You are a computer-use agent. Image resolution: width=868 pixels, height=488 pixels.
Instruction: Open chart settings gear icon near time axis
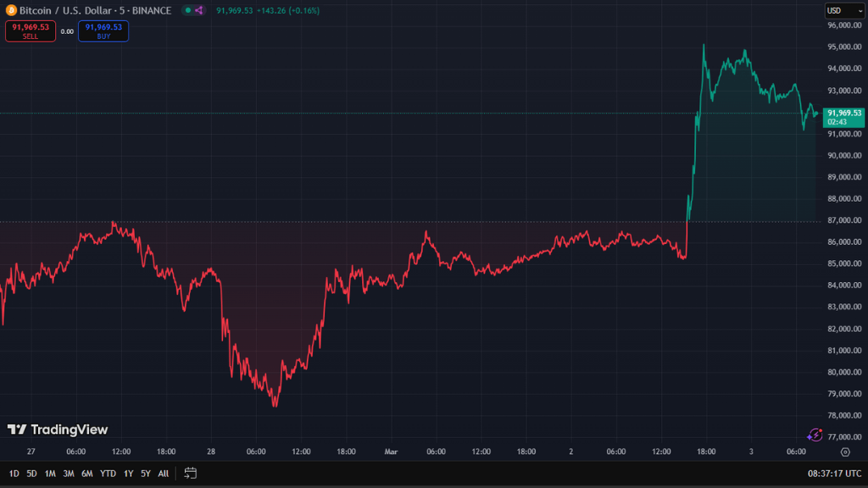tap(845, 452)
